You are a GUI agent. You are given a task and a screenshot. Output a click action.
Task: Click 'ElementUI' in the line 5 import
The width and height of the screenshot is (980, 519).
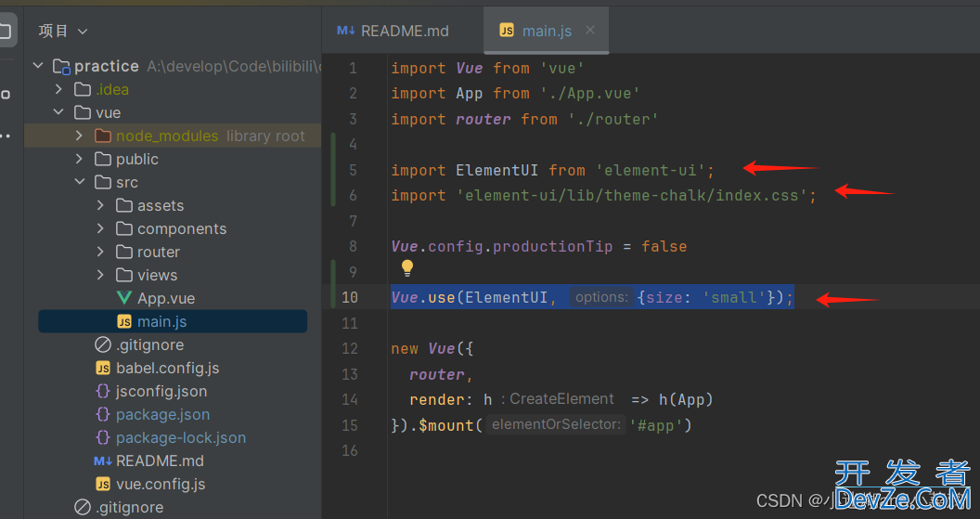[x=496, y=170]
